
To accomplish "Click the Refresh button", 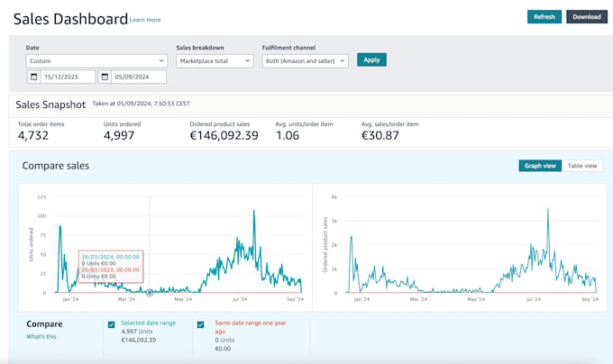I will [544, 17].
